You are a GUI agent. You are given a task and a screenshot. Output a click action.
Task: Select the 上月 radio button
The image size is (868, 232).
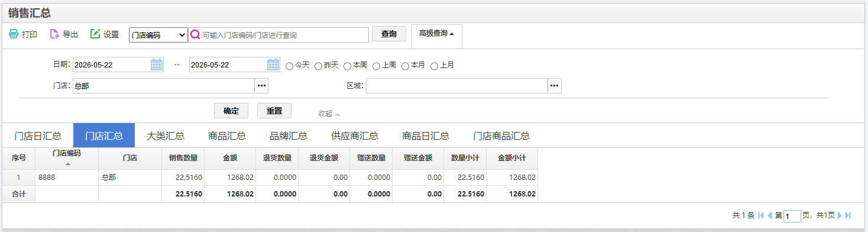click(x=434, y=66)
